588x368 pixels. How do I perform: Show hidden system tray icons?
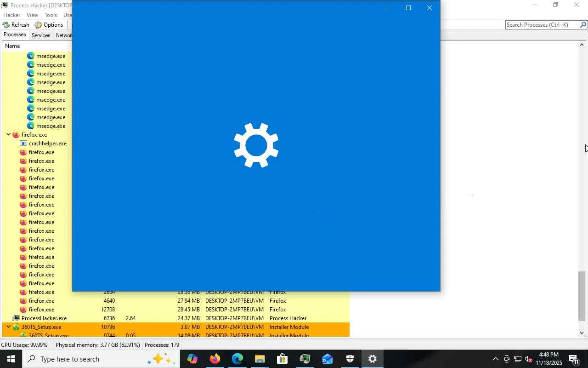coord(495,359)
